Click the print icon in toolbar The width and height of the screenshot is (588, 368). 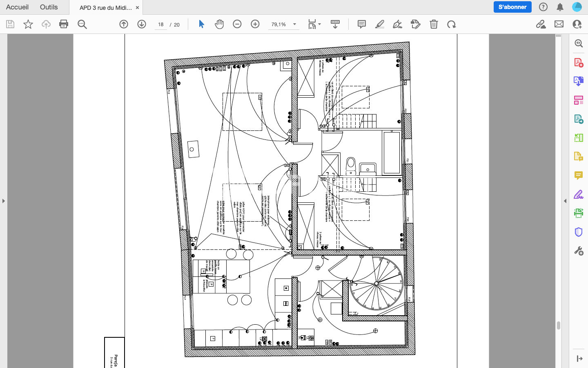pos(64,24)
